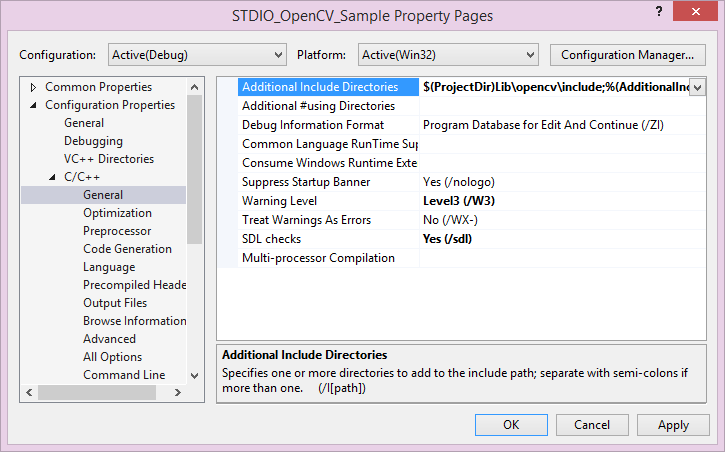725x452 pixels.
Task: Open the Precompiled Headers property page
Action: pyautogui.click(x=135, y=285)
